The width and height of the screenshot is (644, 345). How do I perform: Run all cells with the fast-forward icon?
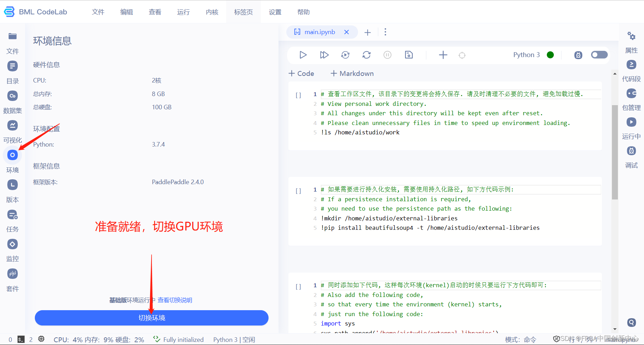pyautogui.click(x=324, y=55)
